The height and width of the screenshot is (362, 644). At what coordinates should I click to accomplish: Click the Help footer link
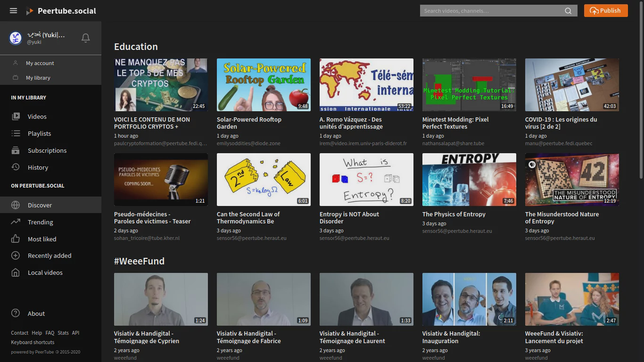[37, 333]
